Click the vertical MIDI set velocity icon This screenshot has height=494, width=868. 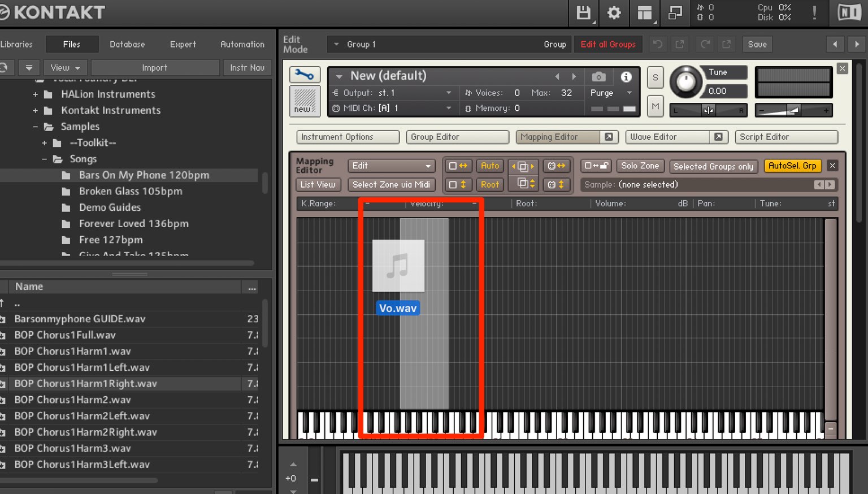[x=557, y=184]
